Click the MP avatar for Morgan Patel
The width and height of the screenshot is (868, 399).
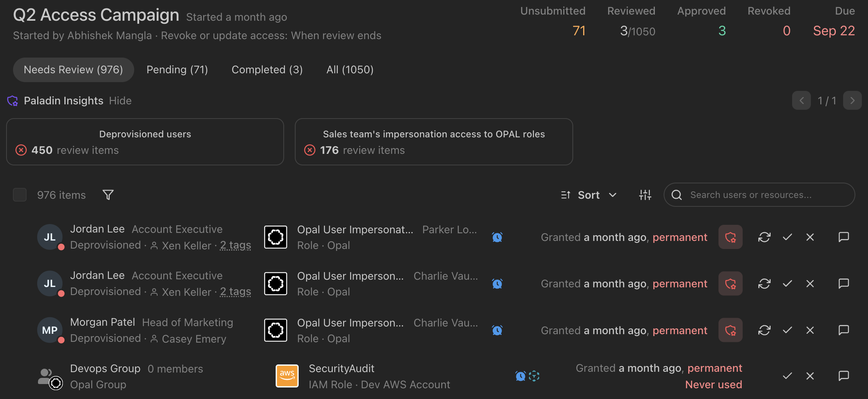click(x=50, y=330)
